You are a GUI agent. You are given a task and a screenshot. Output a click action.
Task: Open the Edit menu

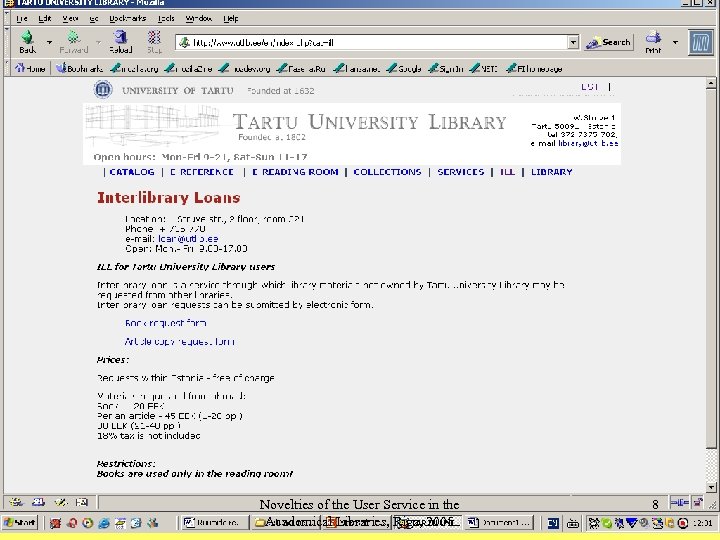tap(45, 18)
